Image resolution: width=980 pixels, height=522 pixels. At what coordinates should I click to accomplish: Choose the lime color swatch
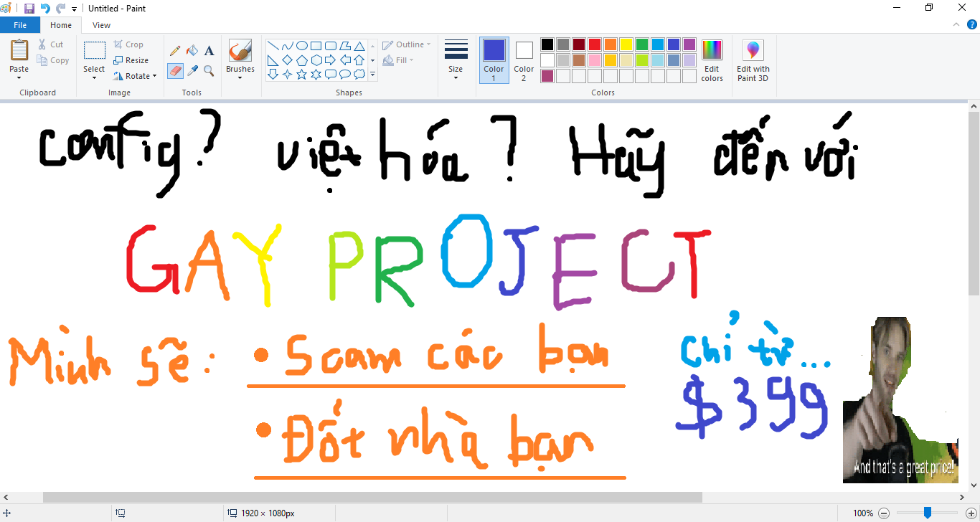pos(642,60)
